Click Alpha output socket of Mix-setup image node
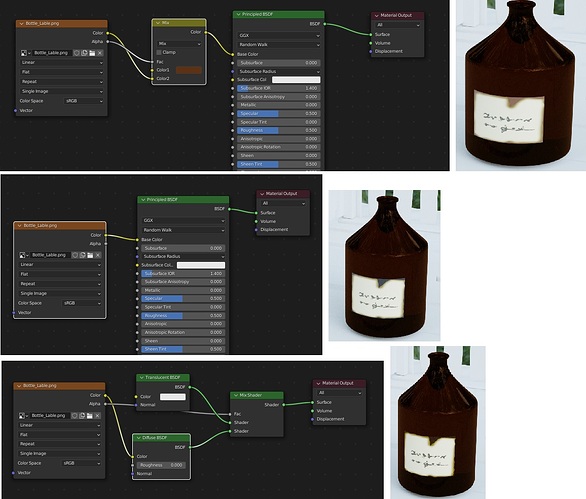The height and width of the screenshot is (499, 586). [108, 41]
